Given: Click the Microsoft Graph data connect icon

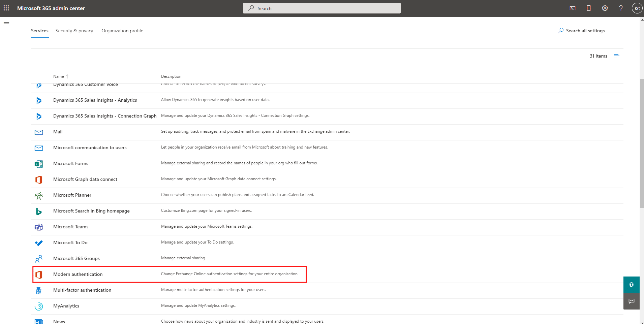Looking at the screenshot, I should pos(39,180).
